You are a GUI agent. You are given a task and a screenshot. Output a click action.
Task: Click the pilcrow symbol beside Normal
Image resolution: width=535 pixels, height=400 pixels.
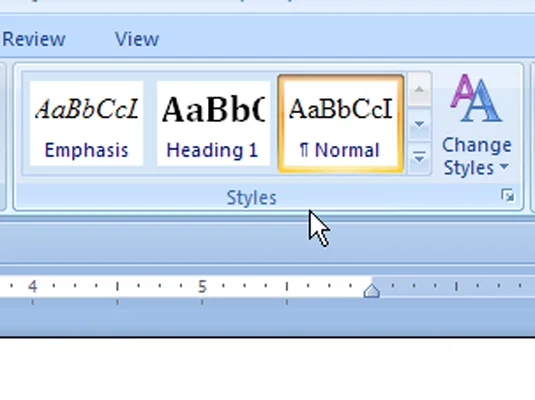pos(304,150)
